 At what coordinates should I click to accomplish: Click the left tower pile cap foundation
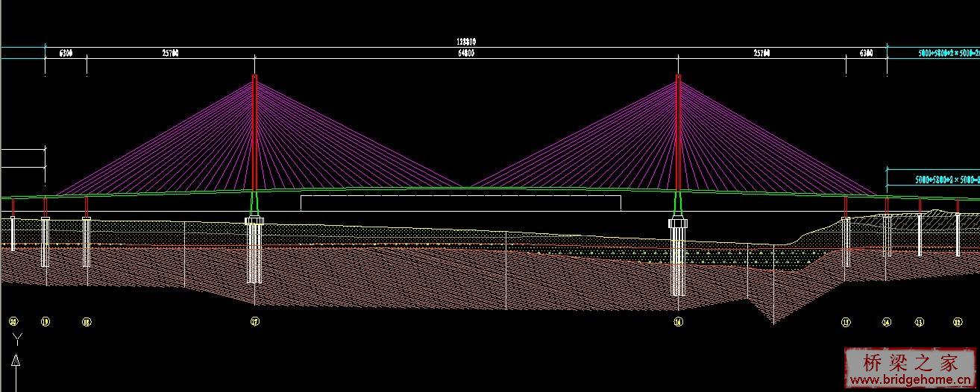click(x=254, y=221)
